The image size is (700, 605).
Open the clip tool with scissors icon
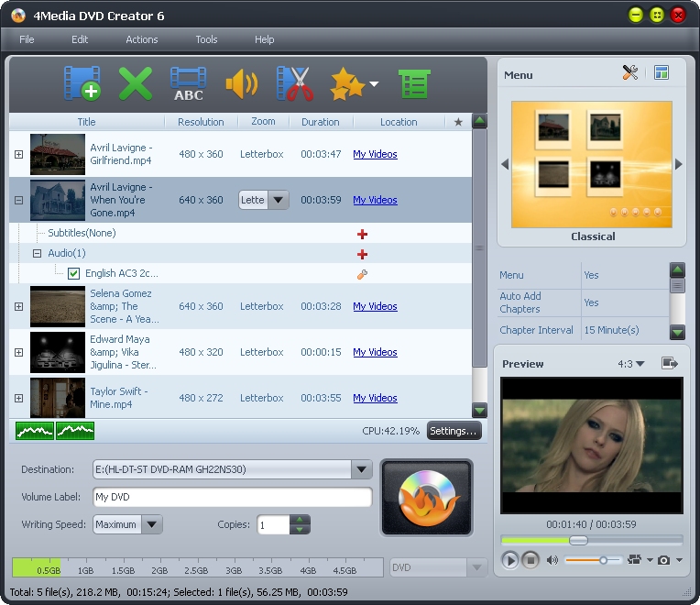pos(295,83)
